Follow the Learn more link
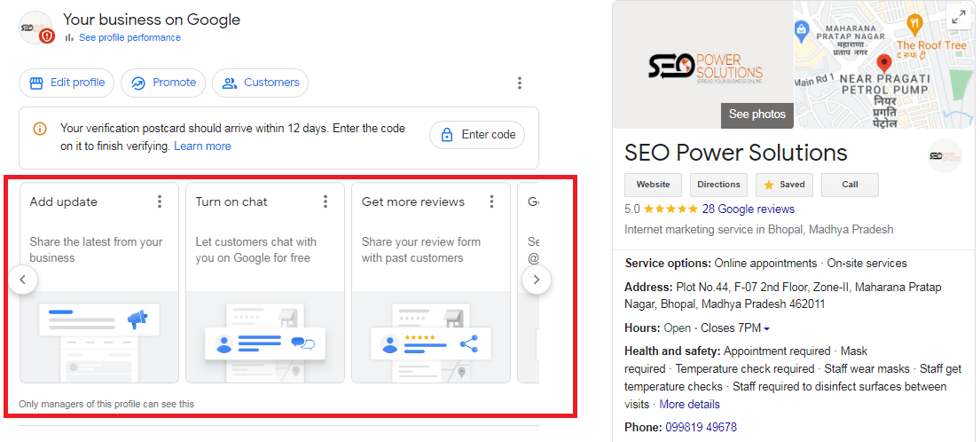The height and width of the screenshot is (442, 980). coord(202,146)
